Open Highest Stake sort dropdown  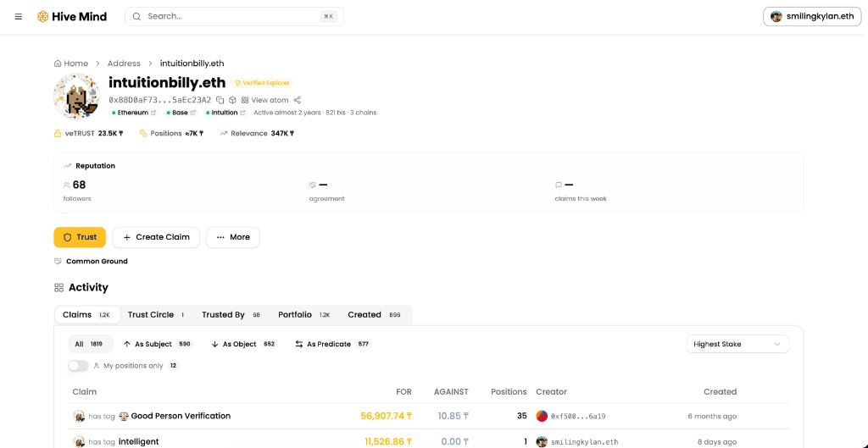click(738, 344)
